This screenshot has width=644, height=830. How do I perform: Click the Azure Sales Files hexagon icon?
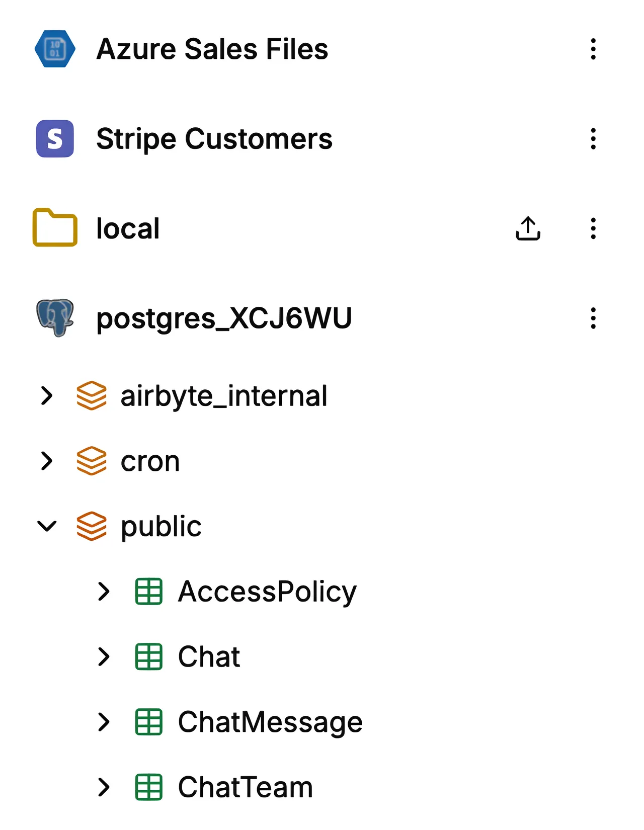[x=55, y=49]
